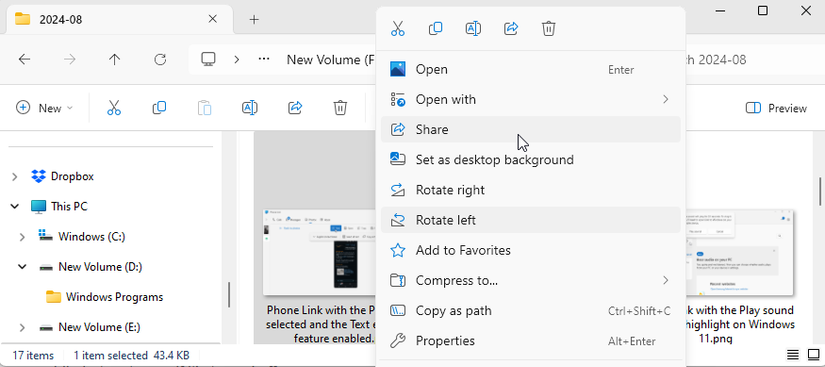Go up one folder level
This screenshot has height=367, width=825.
click(x=114, y=59)
